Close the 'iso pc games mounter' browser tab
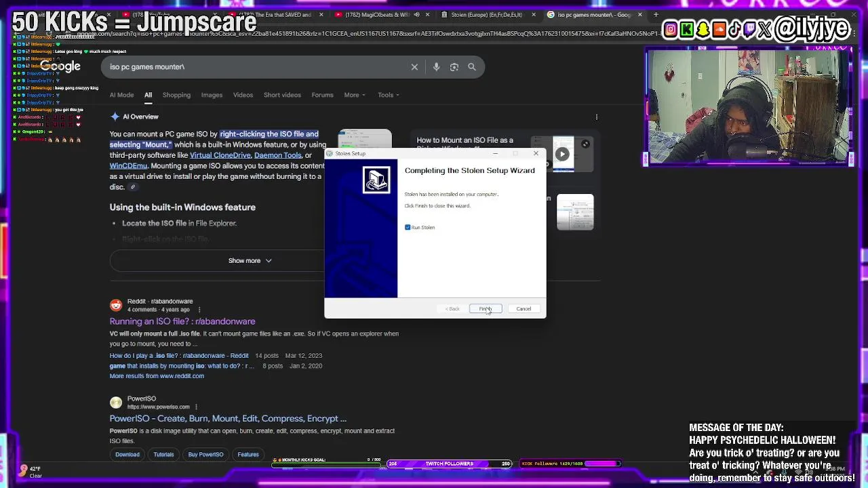The image size is (868, 488). (639, 14)
